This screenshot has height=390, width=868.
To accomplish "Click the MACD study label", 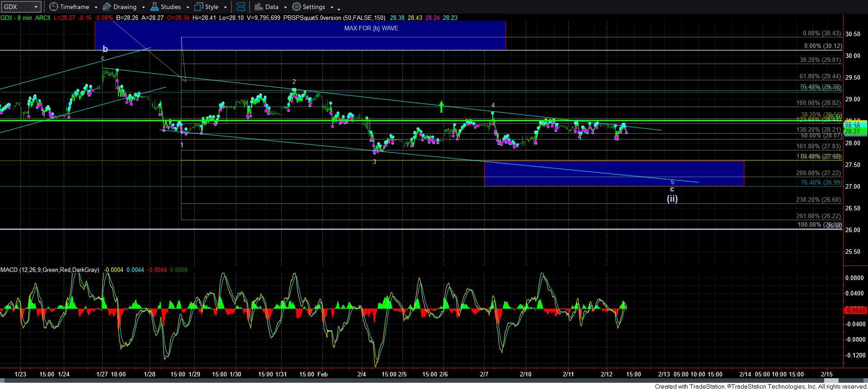I will coord(50,270).
